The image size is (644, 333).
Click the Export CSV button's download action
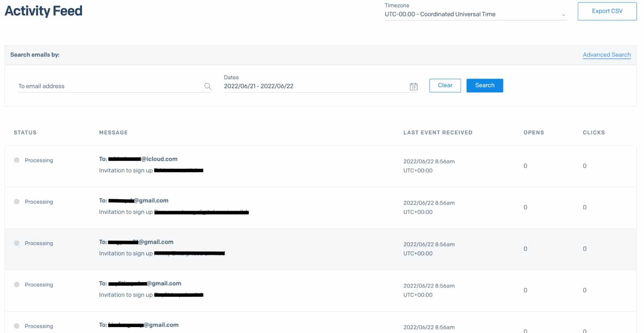click(607, 11)
